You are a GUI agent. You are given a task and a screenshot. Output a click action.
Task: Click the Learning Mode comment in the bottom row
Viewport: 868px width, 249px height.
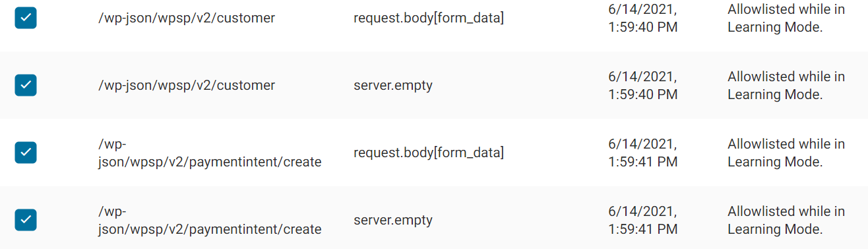(786, 221)
